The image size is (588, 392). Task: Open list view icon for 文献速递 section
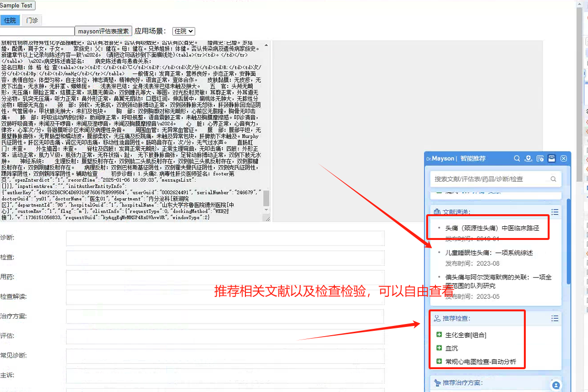coord(555,212)
